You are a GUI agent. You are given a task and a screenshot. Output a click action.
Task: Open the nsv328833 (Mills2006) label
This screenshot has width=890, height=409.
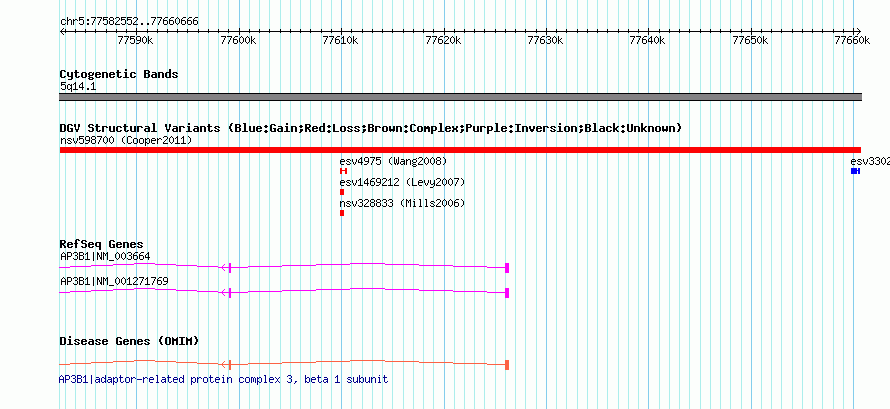tap(402, 203)
